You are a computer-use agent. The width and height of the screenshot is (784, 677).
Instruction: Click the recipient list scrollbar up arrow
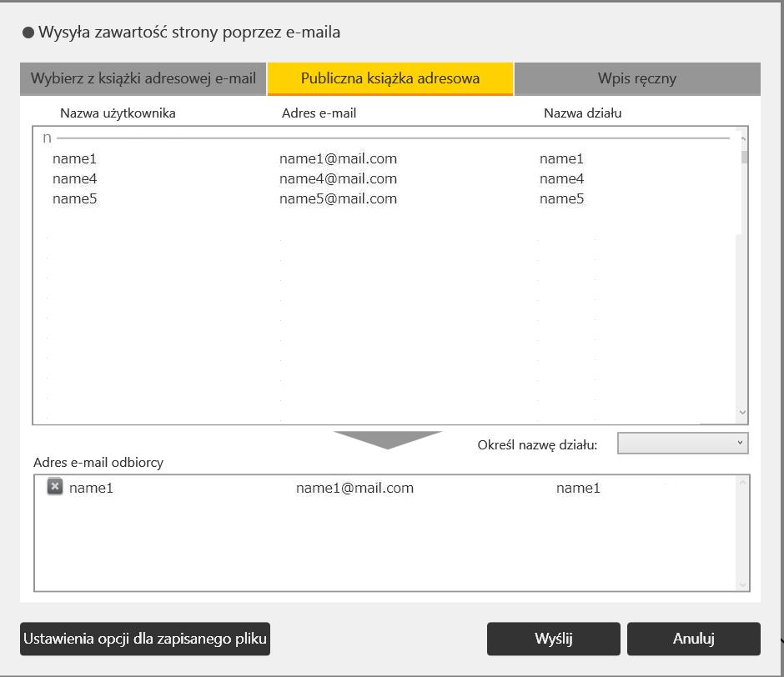coord(742,483)
